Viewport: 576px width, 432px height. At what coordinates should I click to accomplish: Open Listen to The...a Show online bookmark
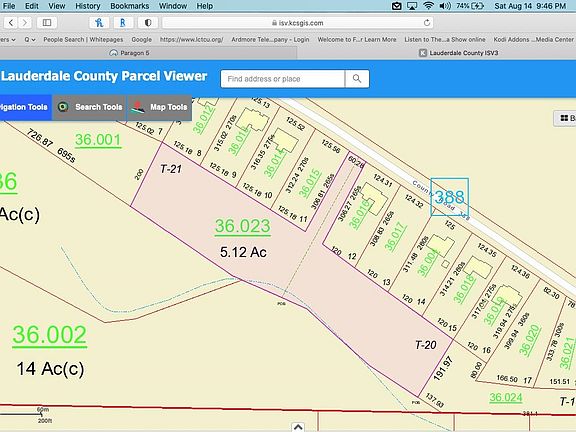(444, 39)
